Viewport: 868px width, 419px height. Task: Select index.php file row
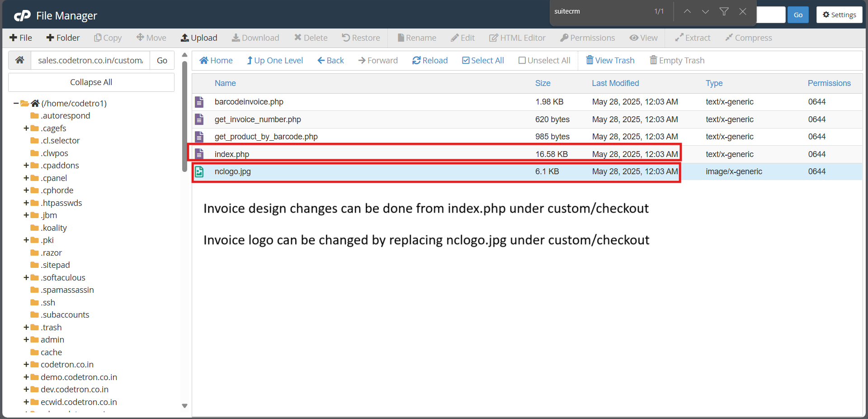[x=527, y=154]
